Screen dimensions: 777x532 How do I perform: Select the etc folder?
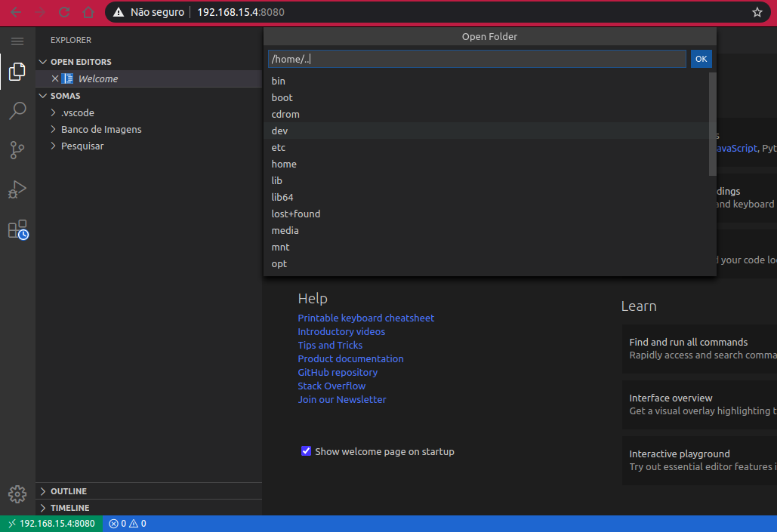tap(486, 147)
